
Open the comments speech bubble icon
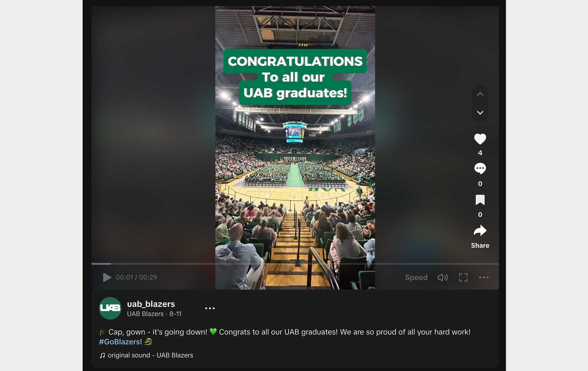(x=480, y=168)
